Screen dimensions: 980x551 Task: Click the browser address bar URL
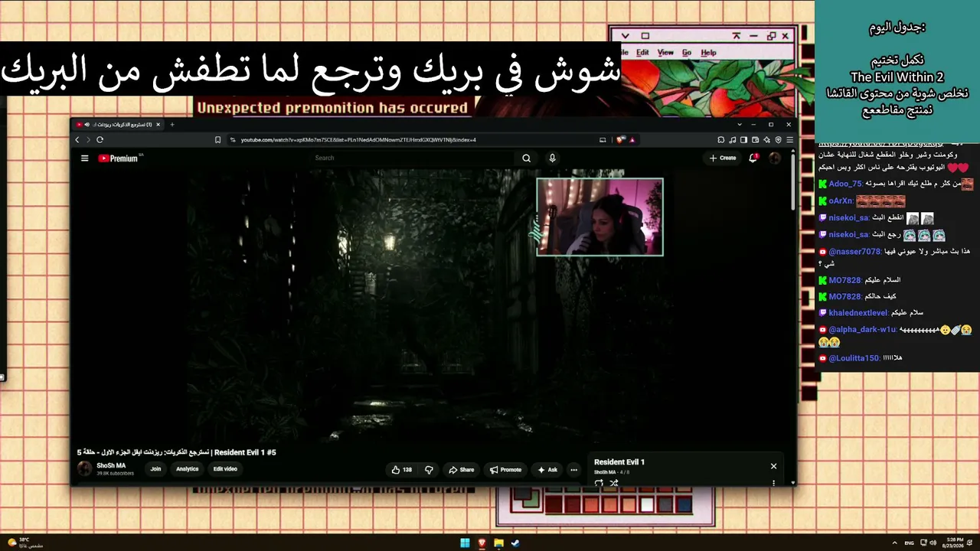pyautogui.click(x=358, y=140)
